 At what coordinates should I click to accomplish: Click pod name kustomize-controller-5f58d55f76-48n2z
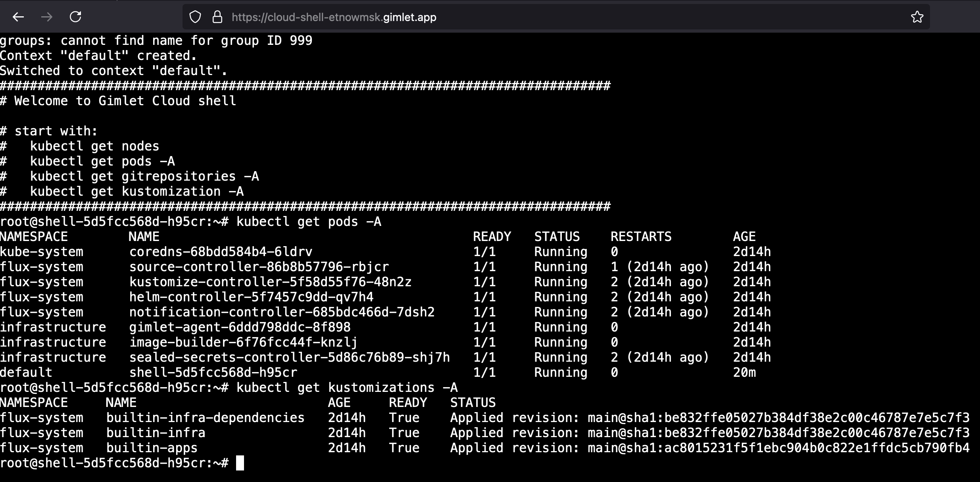pos(271,282)
